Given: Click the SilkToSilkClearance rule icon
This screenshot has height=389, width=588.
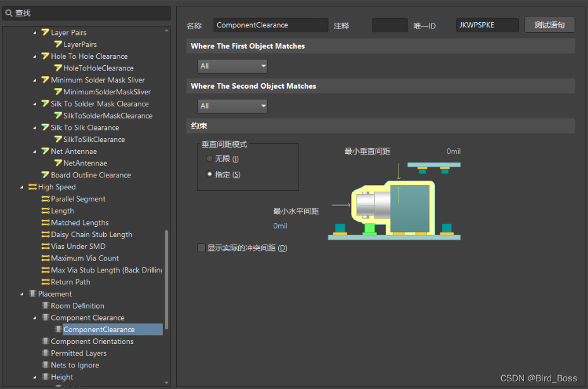Looking at the screenshot, I should click(58, 139).
